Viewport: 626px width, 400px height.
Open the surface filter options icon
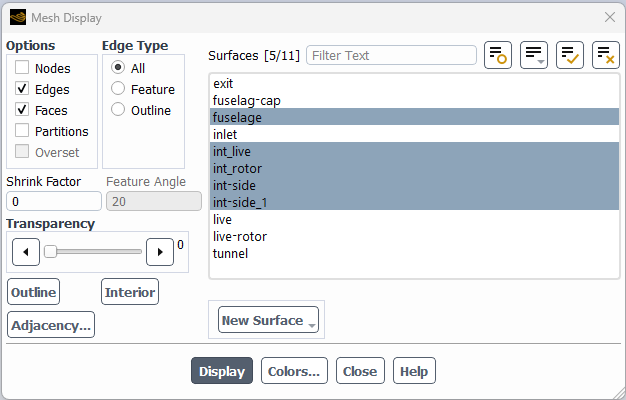pyautogui.click(x=534, y=55)
